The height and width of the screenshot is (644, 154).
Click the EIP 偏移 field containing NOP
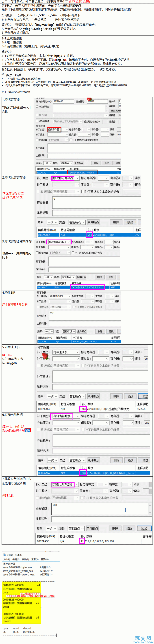pos(85,316)
